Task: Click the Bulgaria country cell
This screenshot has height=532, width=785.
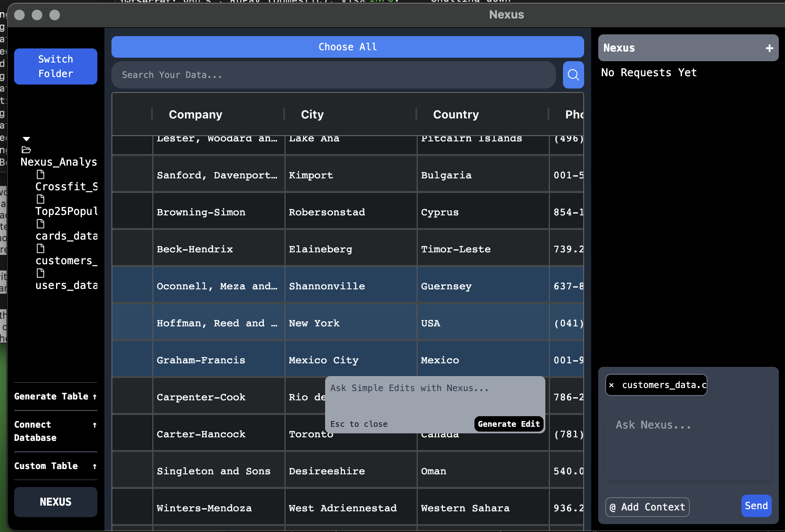Action: (x=483, y=175)
